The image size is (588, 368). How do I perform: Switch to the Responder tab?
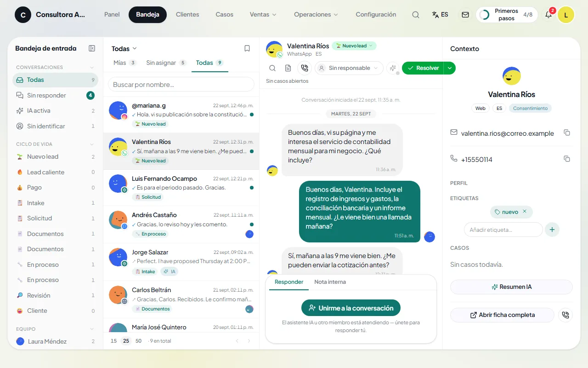(289, 282)
